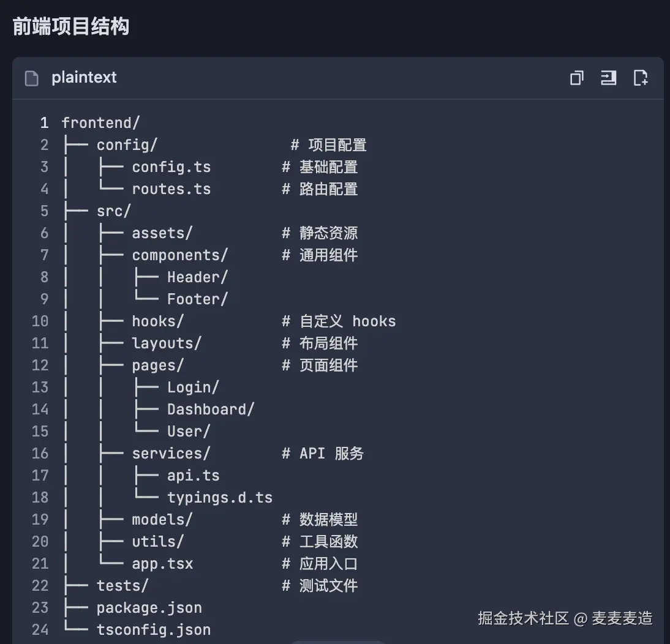The image size is (670, 644).
Task: Select the api.ts file line
Action: coord(194,475)
